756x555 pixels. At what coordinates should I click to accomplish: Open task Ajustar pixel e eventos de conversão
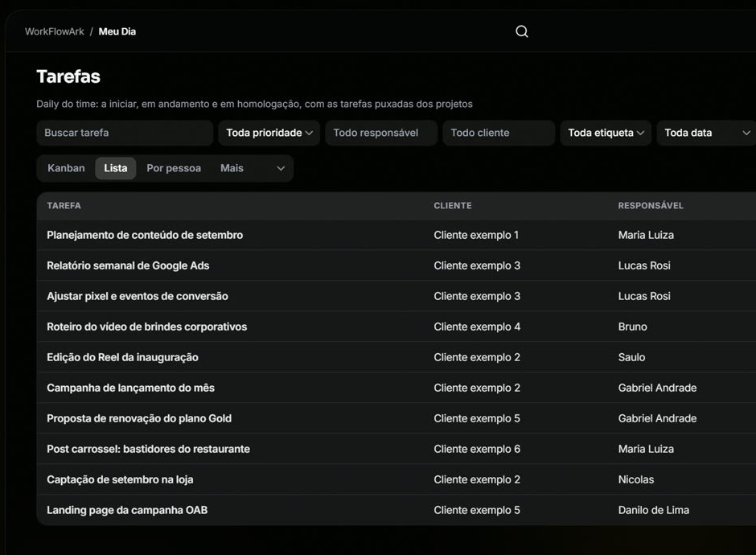(x=138, y=296)
